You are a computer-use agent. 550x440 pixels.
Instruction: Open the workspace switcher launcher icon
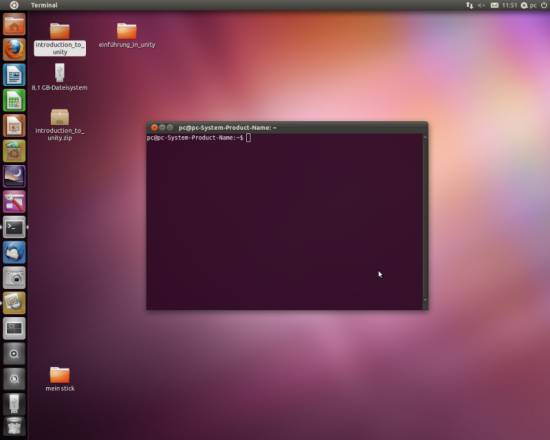click(14, 328)
